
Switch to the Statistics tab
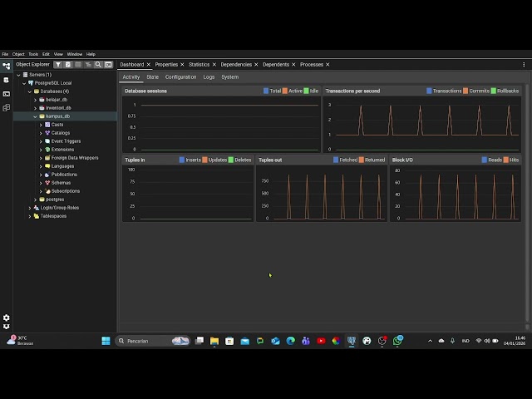click(x=199, y=64)
